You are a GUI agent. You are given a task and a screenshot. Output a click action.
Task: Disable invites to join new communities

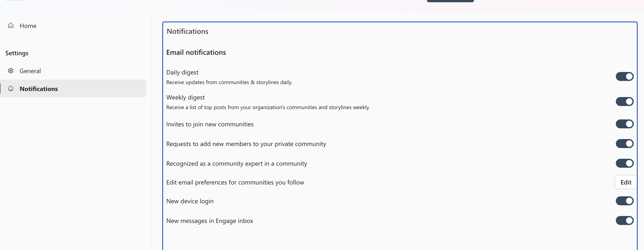[x=625, y=124]
